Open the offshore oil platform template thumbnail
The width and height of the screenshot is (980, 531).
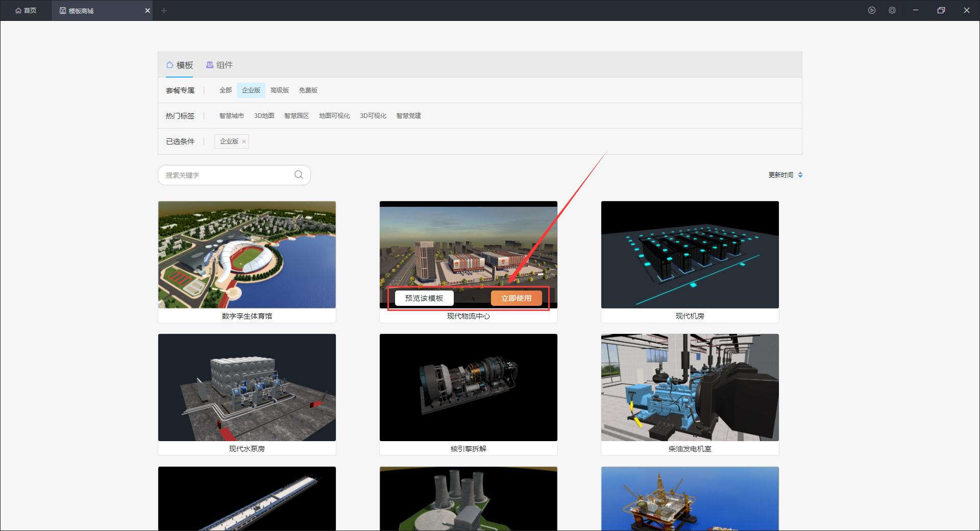pos(690,498)
